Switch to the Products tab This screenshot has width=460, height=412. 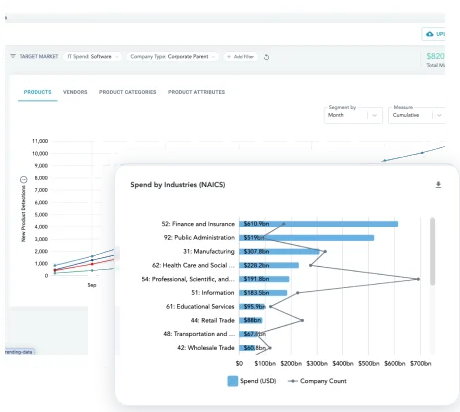pyautogui.click(x=38, y=92)
